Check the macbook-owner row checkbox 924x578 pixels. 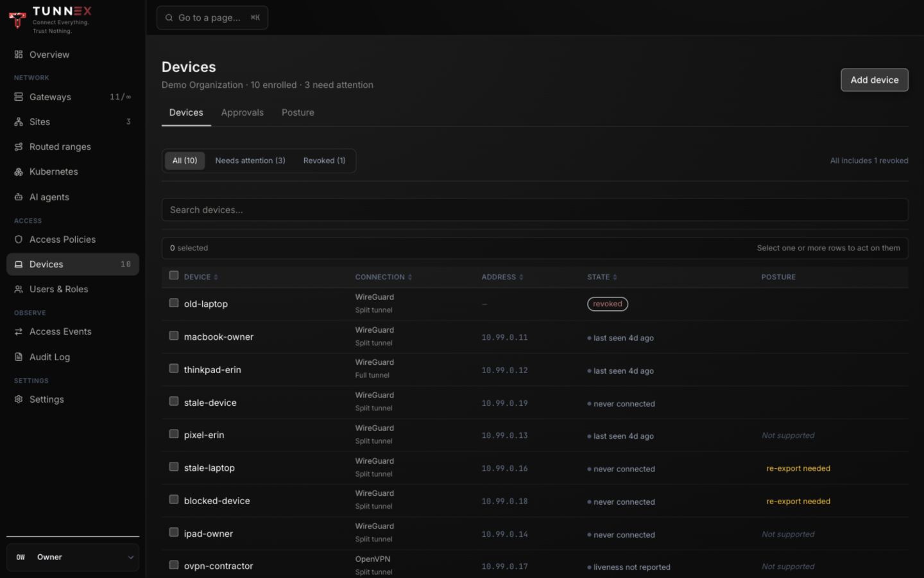[174, 335]
